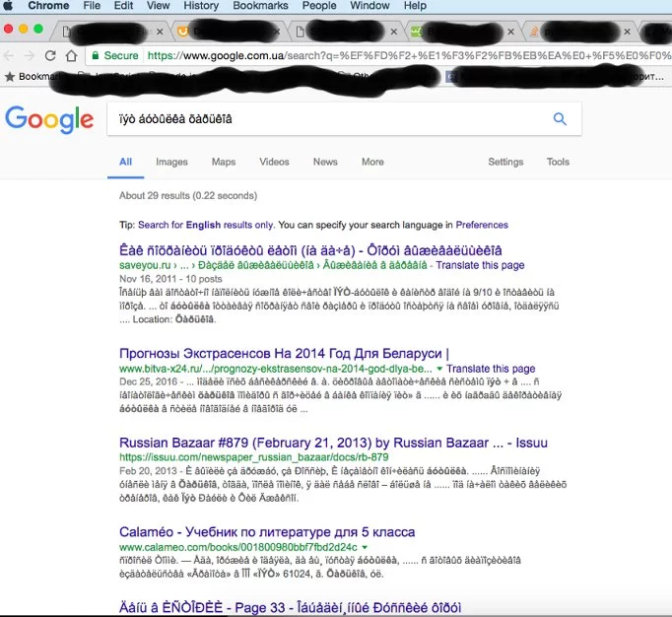Click the Nov 16, 2011 - 10 posts text
Viewport: 672px width, 617px height.
click(170, 279)
